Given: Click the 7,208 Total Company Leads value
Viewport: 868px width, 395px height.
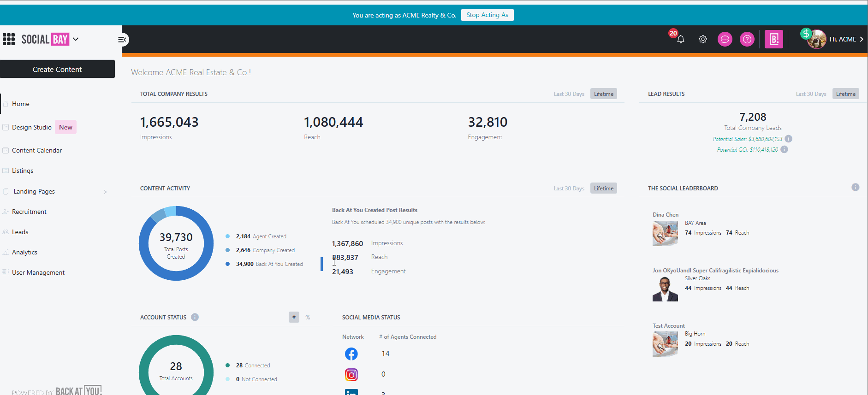Looking at the screenshot, I should coord(753,117).
